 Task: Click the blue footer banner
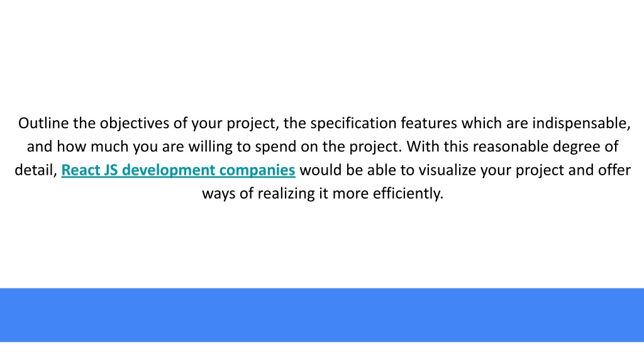click(x=322, y=315)
